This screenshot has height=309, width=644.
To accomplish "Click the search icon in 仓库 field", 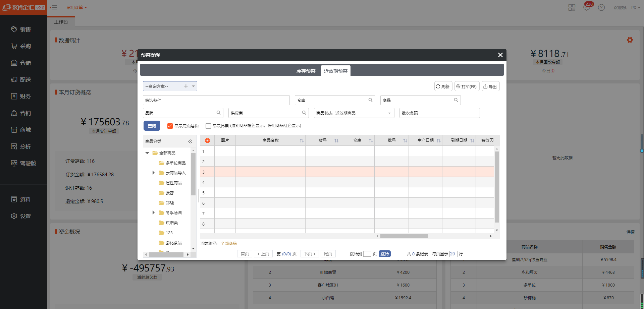I will pyautogui.click(x=370, y=100).
